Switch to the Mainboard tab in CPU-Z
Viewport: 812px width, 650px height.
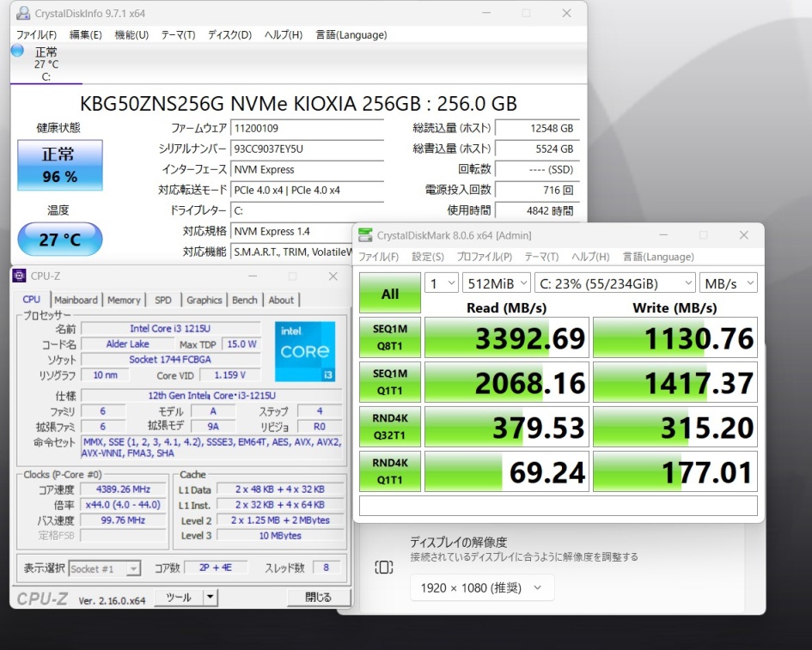[x=76, y=300]
